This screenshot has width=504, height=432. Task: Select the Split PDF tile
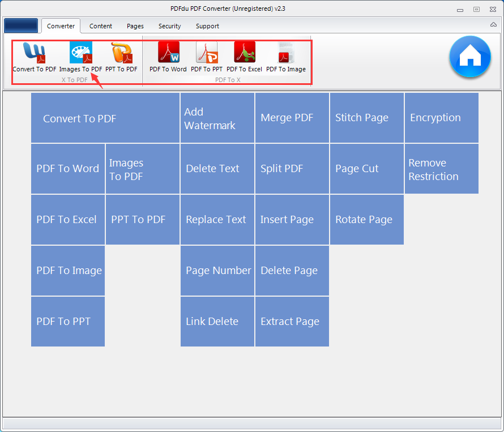point(292,168)
